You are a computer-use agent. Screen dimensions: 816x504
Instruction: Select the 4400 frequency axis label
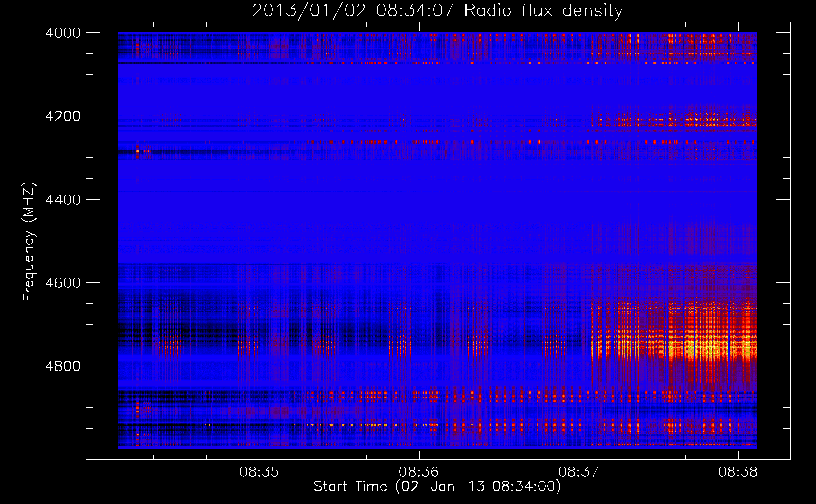[x=63, y=200]
